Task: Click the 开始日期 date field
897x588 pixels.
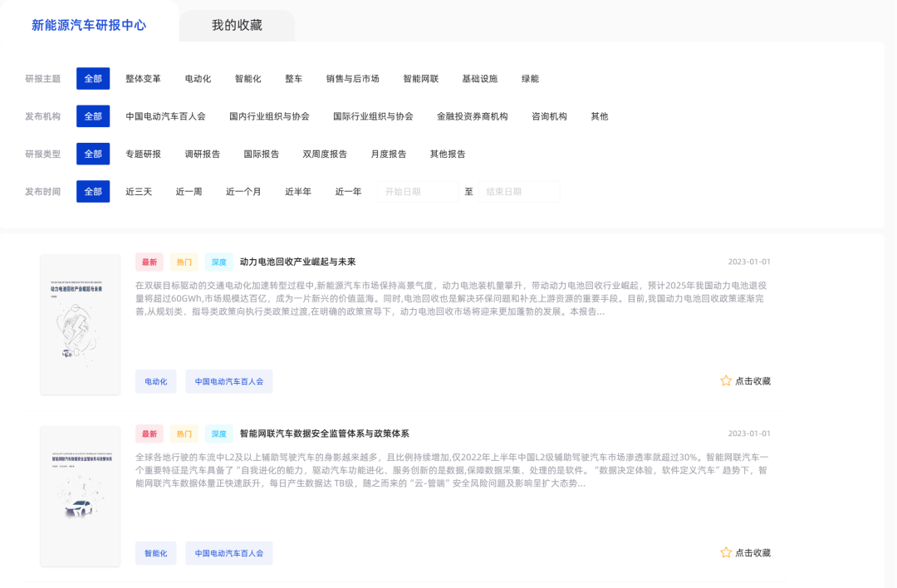Action: (418, 192)
